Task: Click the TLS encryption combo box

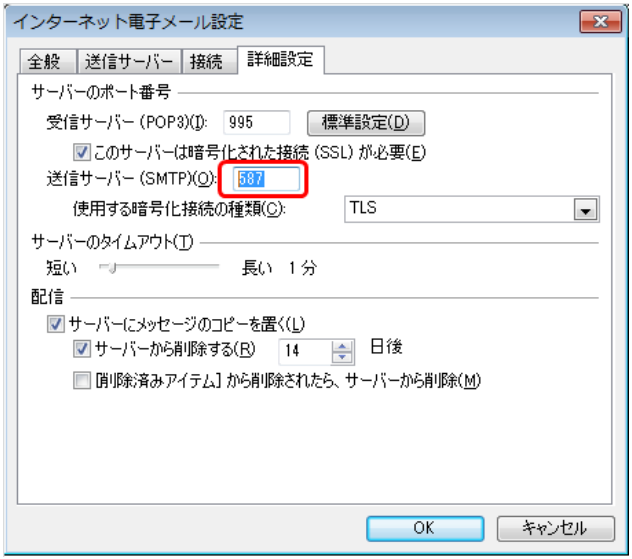Action: [x=458, y=209]
